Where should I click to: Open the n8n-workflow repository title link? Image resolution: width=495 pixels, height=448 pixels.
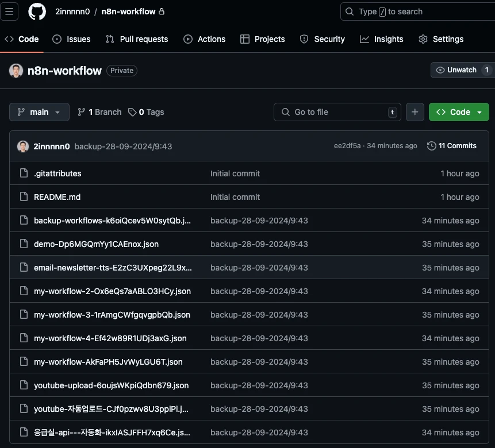(65, 71)
